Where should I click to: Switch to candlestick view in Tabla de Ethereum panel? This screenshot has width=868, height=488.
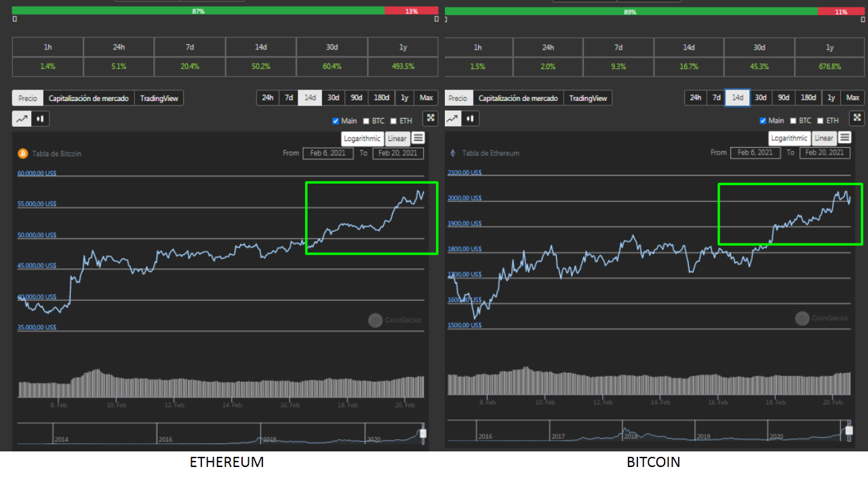471,119
